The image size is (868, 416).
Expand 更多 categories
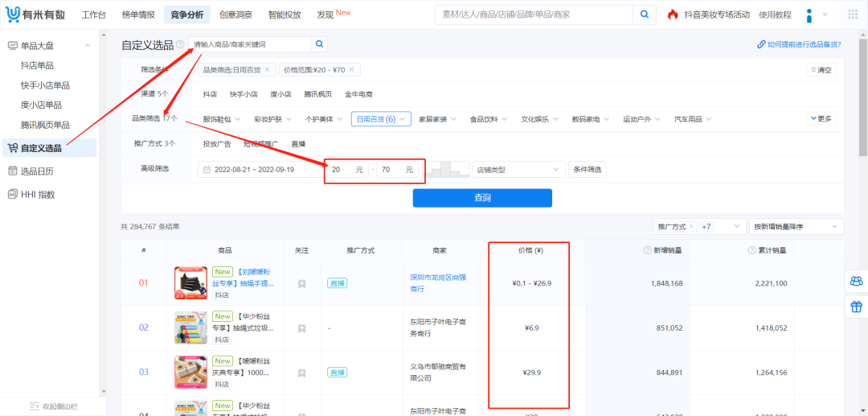coord(822,118)
